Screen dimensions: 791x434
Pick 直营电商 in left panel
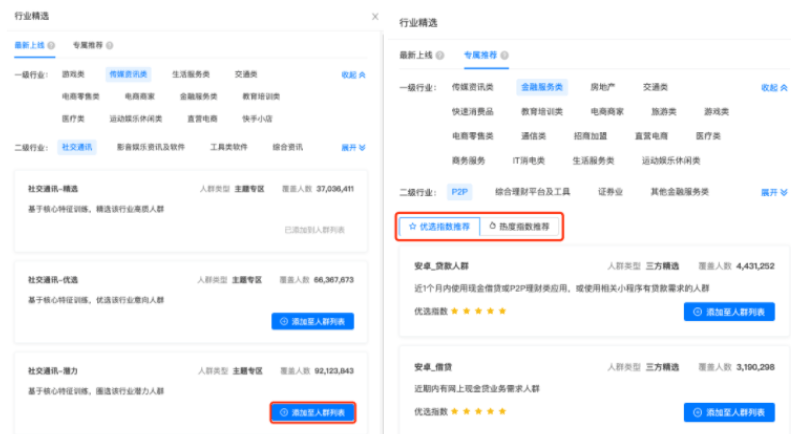point(202,119)
